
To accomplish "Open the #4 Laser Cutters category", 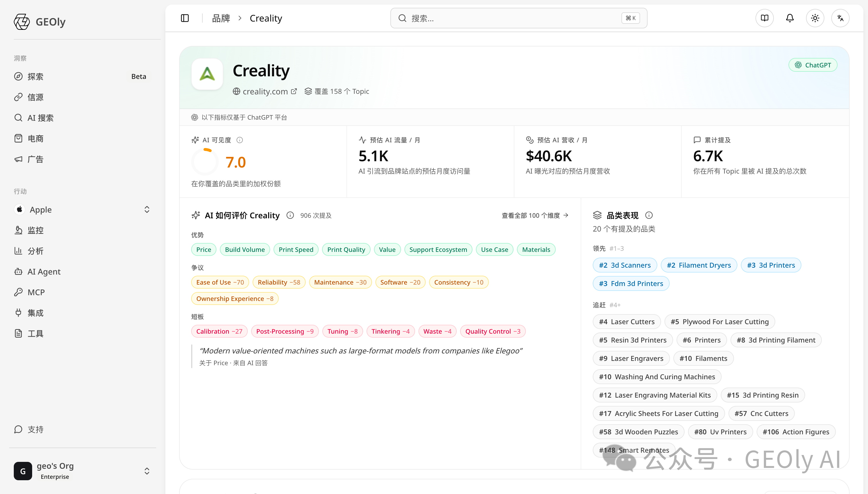I will tap(627, 322).
